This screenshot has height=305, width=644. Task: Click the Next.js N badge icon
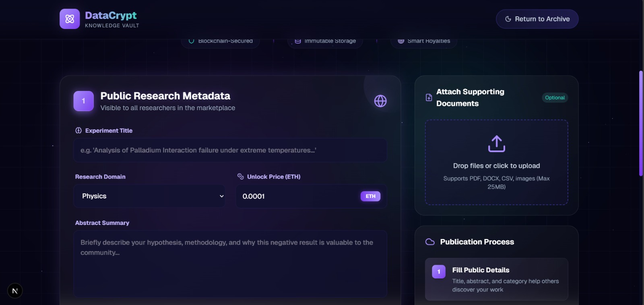pyautogui.click(x=15, y=291)
